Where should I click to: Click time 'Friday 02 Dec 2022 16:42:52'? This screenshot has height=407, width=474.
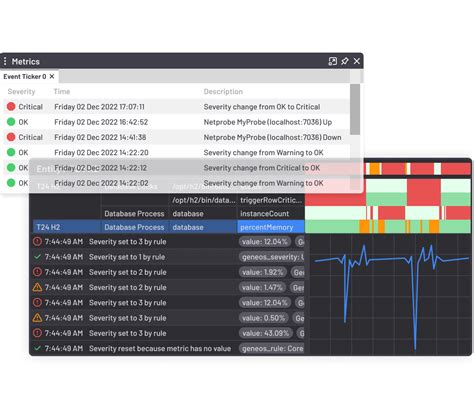[x=101, y=122]
